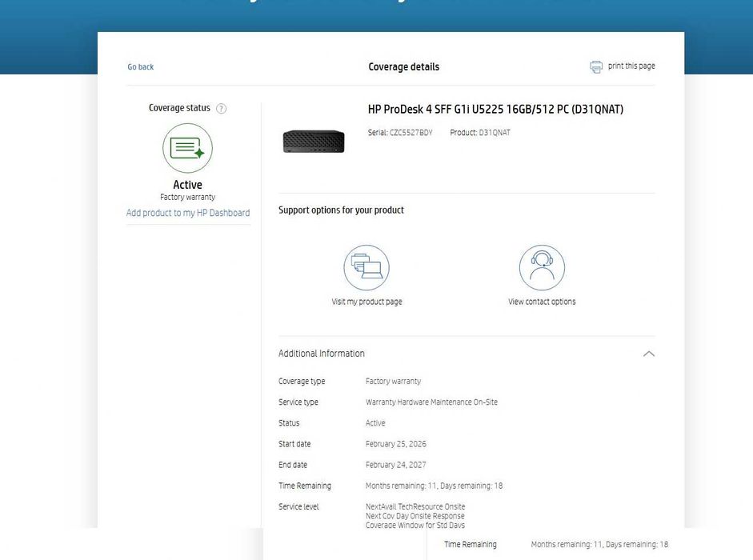Viewport: 753px width, 560px height.
Task: Click the end date February 24, 2027
Action: 396,465
